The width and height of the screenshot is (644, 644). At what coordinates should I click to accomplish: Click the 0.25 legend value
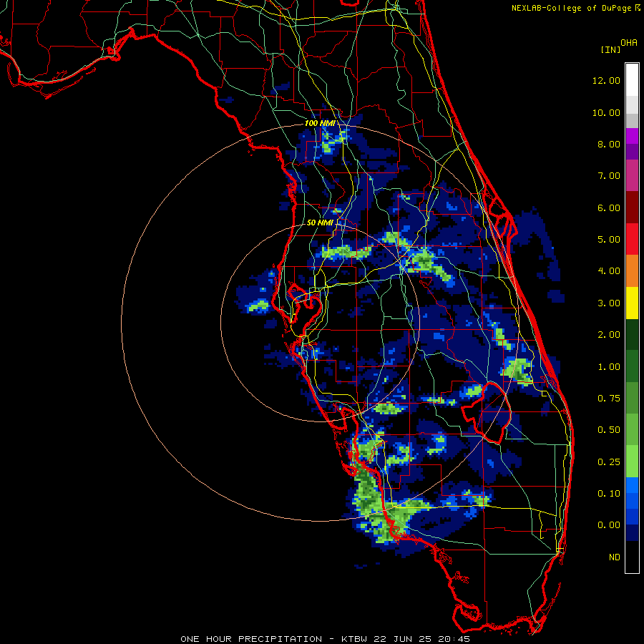point(609,462)
